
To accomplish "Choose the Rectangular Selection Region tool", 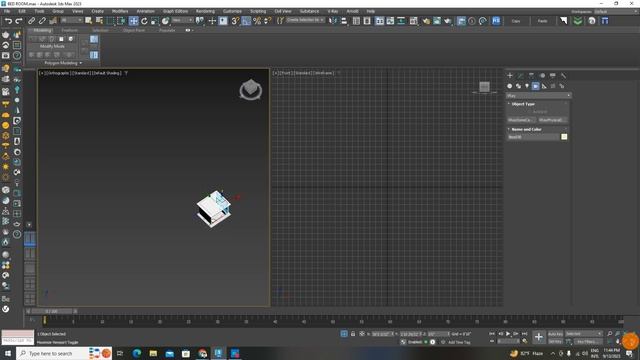I will [110, 21].
